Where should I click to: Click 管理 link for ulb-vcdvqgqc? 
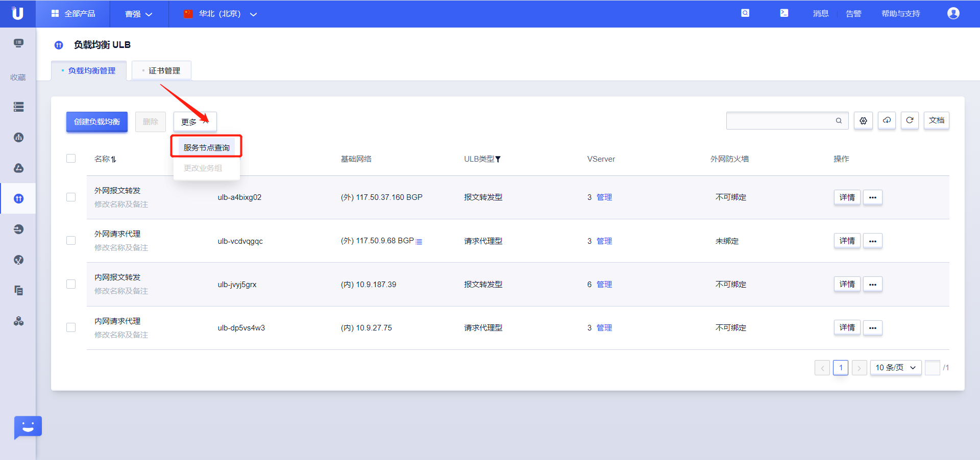coord(604,241)
